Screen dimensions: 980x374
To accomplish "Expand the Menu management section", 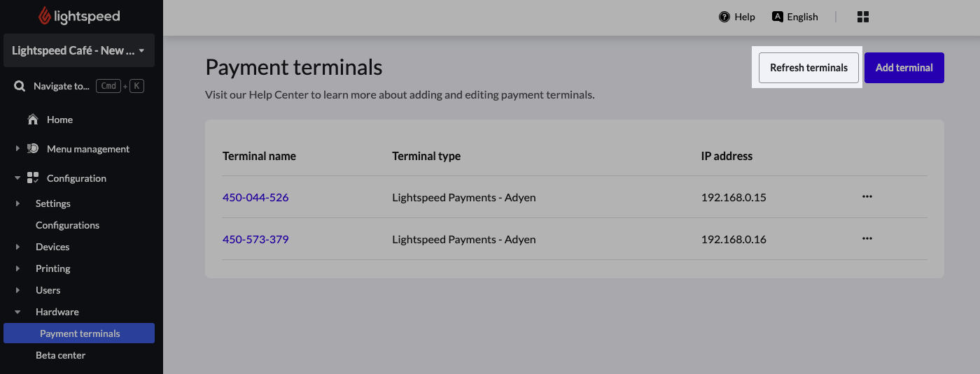I will pyautogui.click(x=17, y=149).
